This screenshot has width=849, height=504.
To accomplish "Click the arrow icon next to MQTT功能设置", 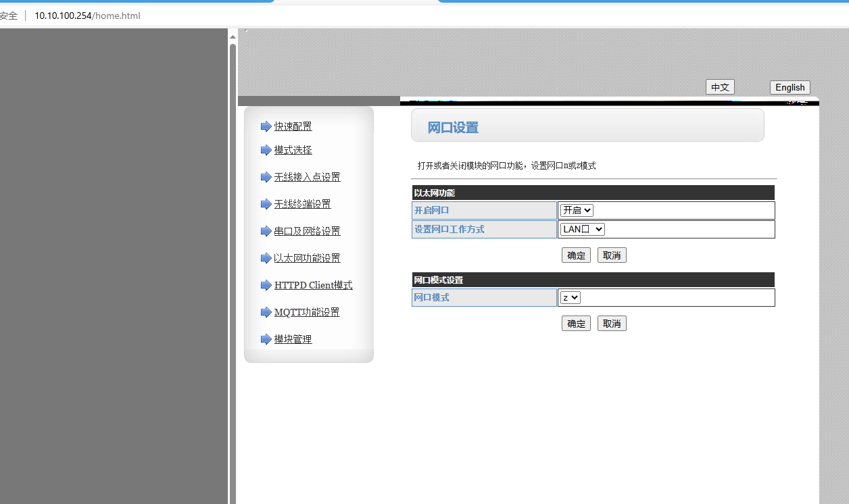I will pos(266,312).
